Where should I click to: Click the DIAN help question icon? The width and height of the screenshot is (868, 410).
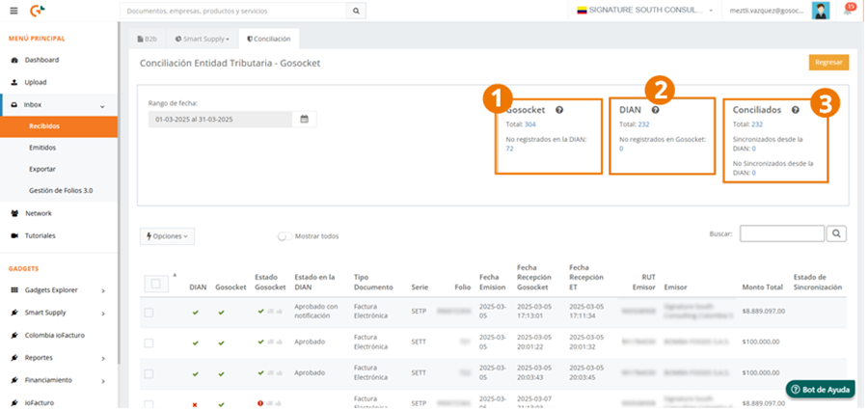coord(656,110)
